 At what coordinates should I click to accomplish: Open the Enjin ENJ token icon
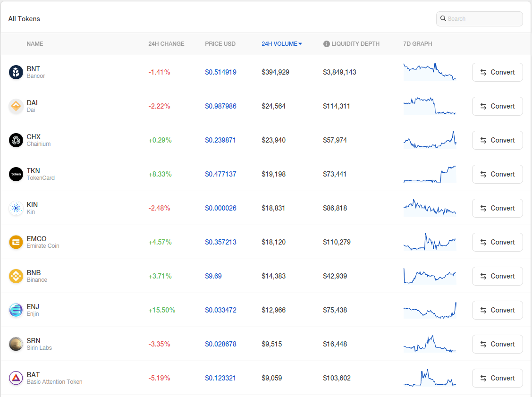tap(16, 310)
